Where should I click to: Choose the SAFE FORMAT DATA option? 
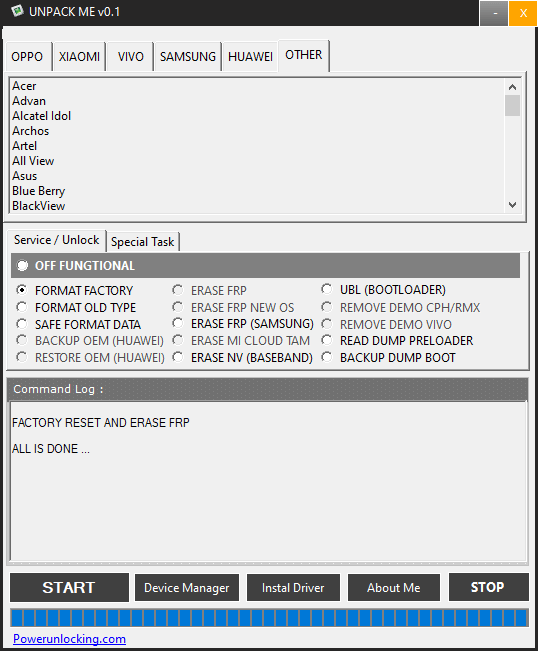click(22, 324)
